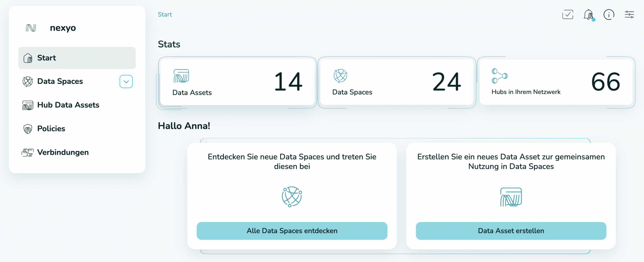Screen dimensions: 644x262
Task: Click the nexyo logo icon
Action: point(30,28)
